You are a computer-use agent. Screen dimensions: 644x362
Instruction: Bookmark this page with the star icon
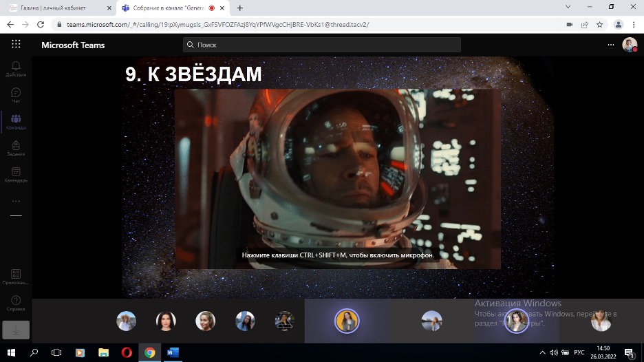point(599,24)
